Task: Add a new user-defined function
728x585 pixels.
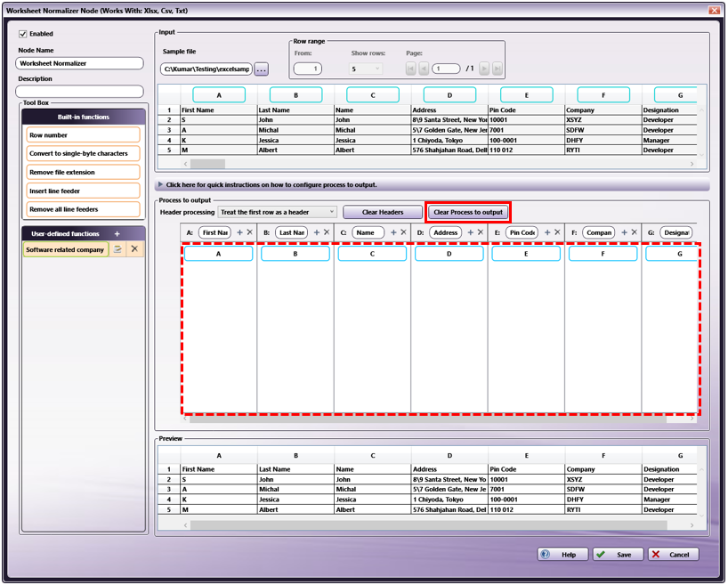Action: [x=117, y=234]
